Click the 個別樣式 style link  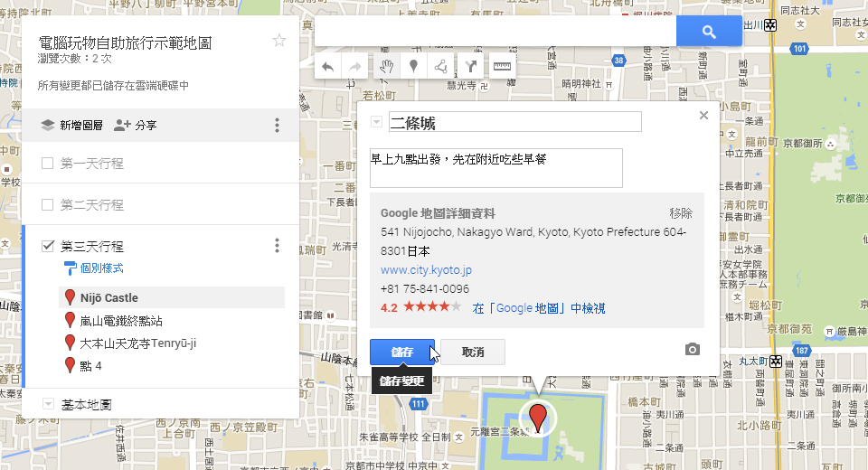point(102,268)
